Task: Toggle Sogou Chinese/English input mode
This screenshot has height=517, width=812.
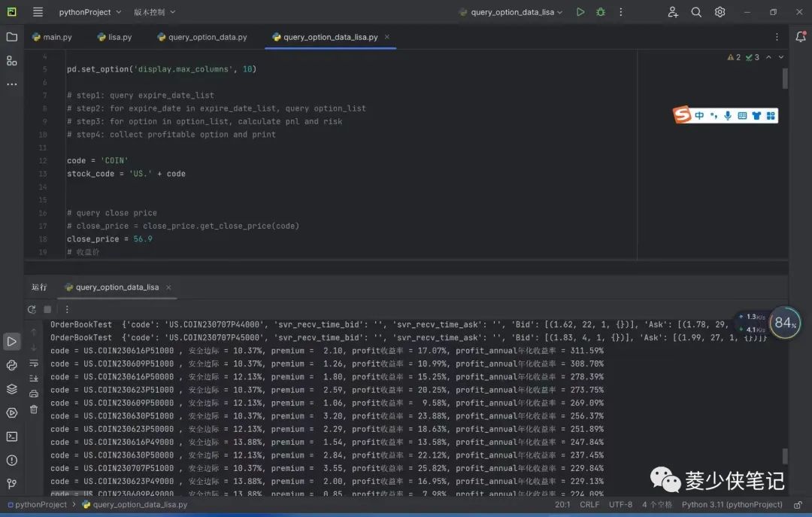Action: point(699,116)
